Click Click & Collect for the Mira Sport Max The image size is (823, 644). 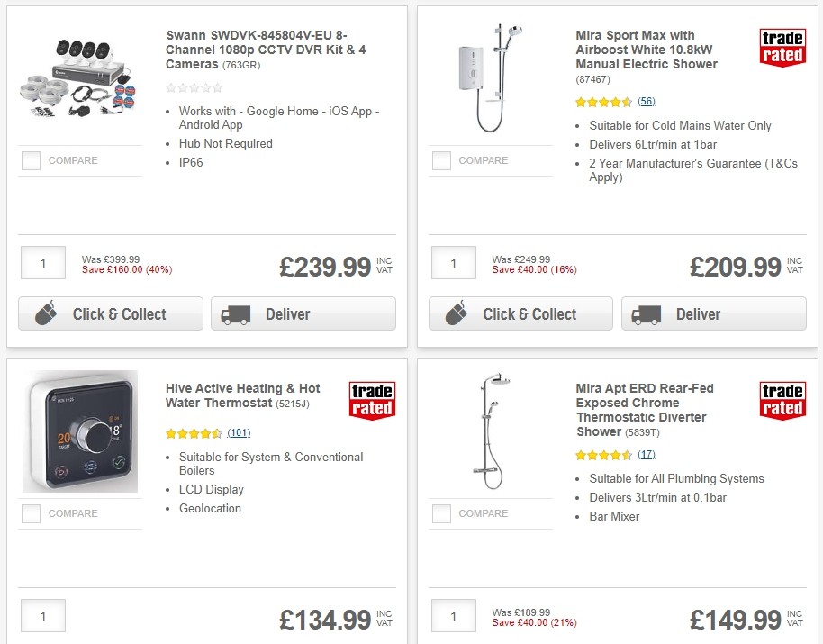coord(520,313)
